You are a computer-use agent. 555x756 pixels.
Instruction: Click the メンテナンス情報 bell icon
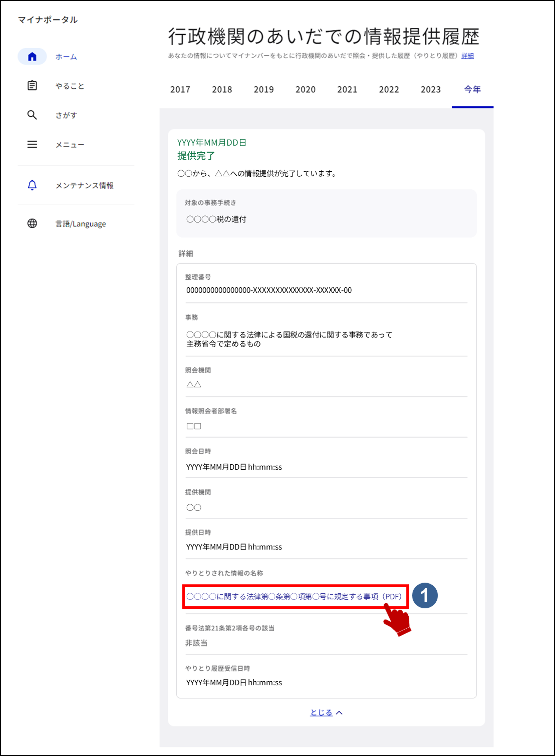[x=32, y=185]
